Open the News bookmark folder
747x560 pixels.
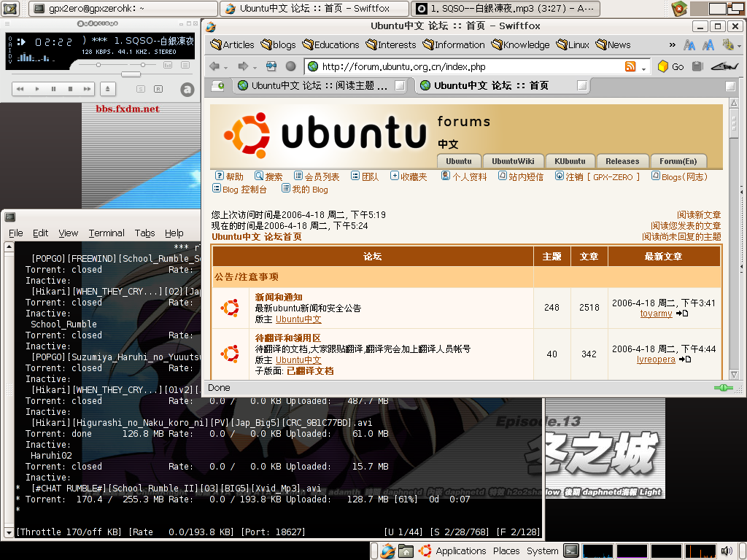pyautogui.click(x=613, y=44)
